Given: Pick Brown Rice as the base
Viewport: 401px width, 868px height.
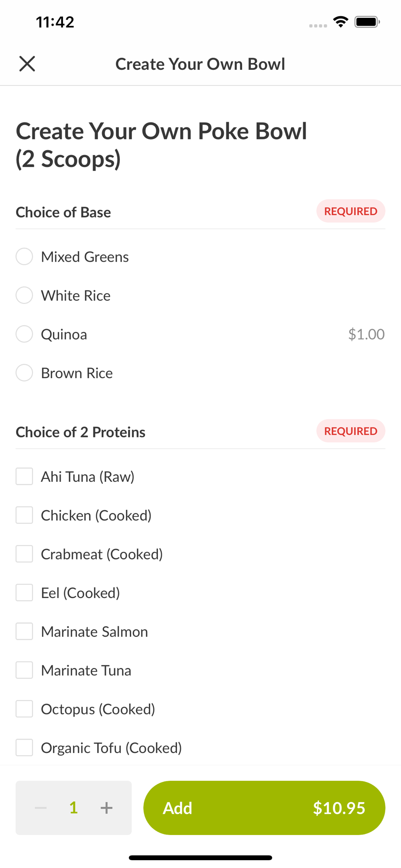Looking at the screenshot, I should point(24,373).
